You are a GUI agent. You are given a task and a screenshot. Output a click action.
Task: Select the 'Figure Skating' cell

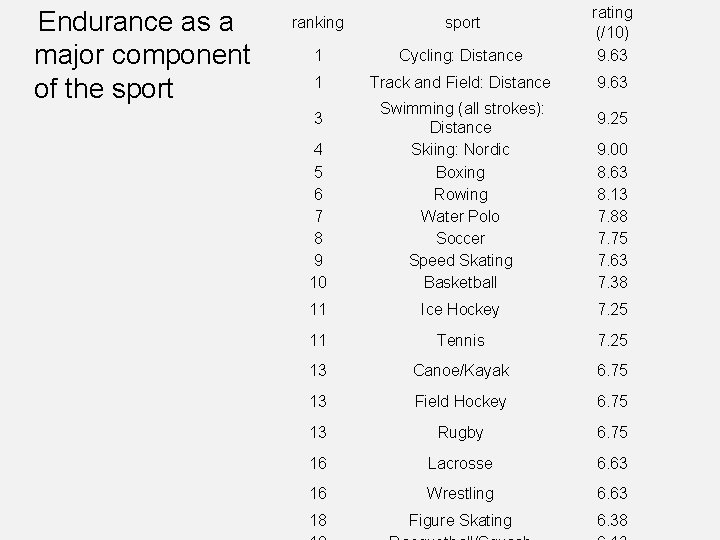click(460, 520)
